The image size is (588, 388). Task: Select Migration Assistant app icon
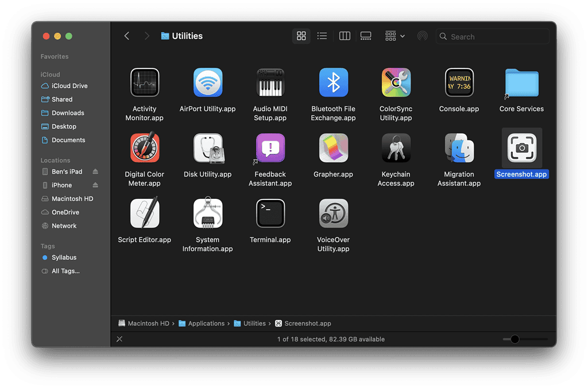click(459, 148)
